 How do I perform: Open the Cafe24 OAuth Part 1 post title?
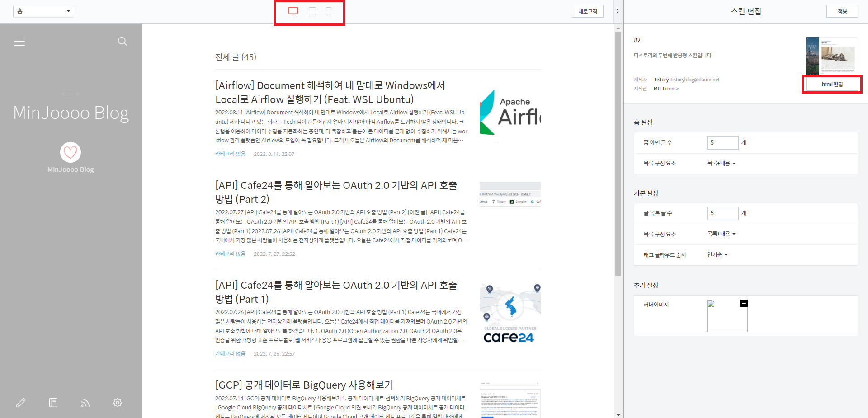(336, 292)
